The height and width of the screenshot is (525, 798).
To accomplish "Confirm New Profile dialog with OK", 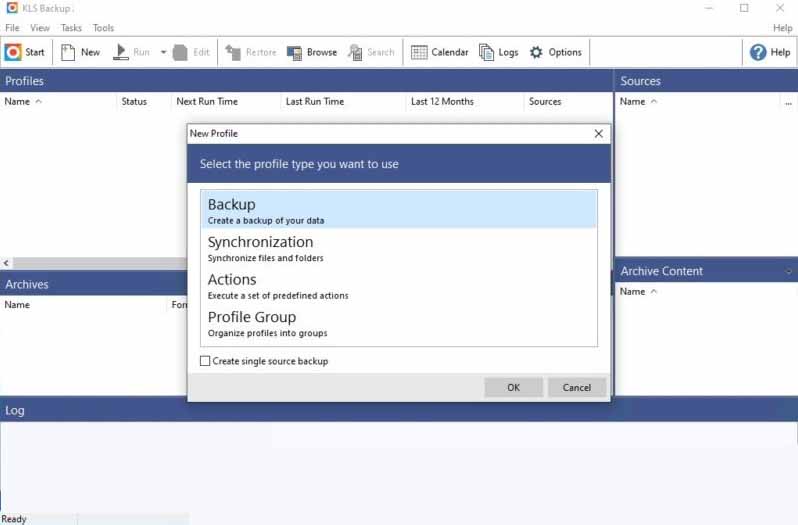I will pos(514,387).
